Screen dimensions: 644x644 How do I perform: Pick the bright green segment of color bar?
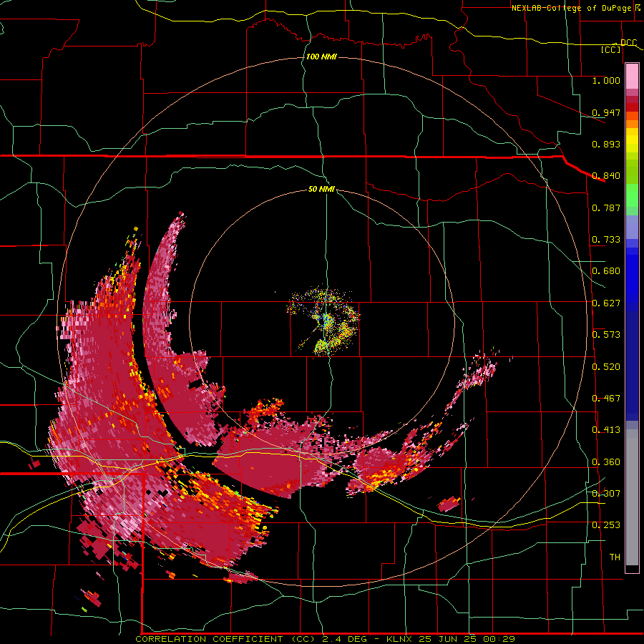[632, 195]
